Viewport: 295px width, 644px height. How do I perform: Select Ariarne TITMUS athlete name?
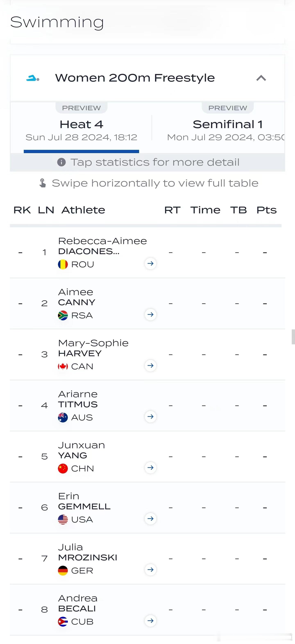point(78,399)
